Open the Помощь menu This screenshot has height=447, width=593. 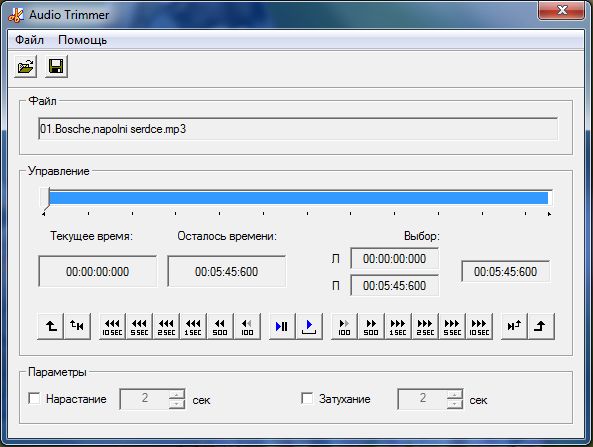click(x=82, y=40)
